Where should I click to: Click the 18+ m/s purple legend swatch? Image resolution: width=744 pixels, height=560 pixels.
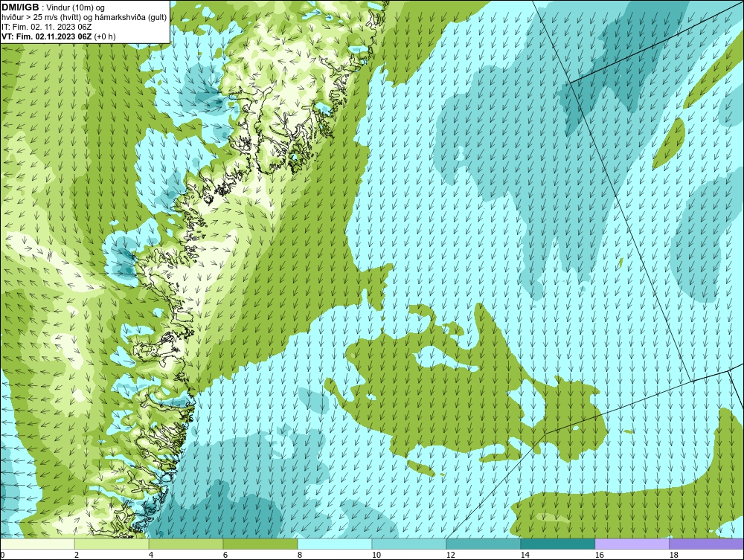click(x=706, y=544)
